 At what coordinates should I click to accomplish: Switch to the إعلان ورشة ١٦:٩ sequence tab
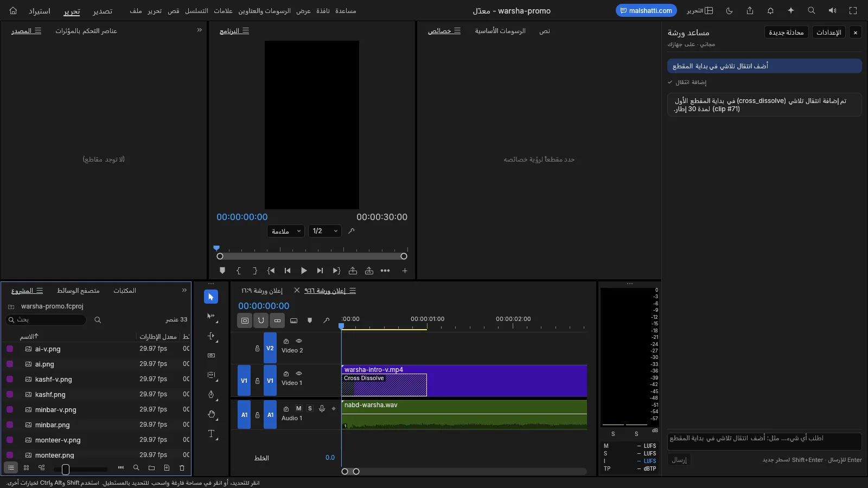pos(262,291)
